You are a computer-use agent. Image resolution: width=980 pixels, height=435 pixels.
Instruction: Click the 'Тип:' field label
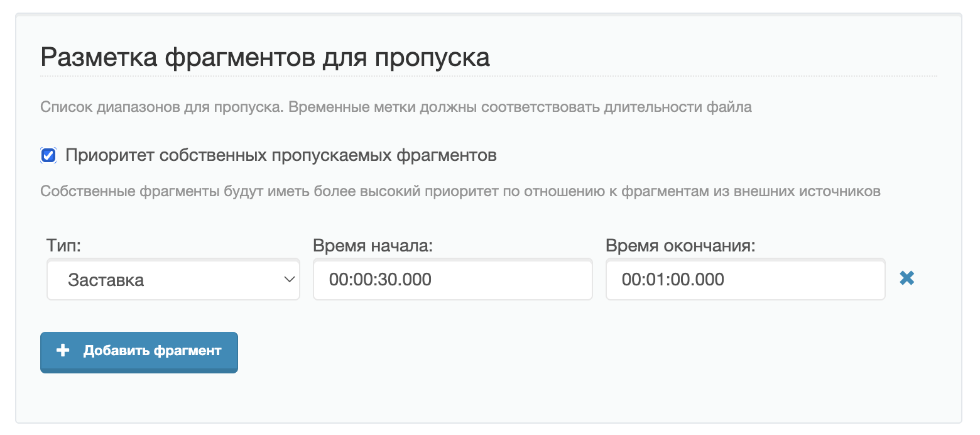pos(64,245)
